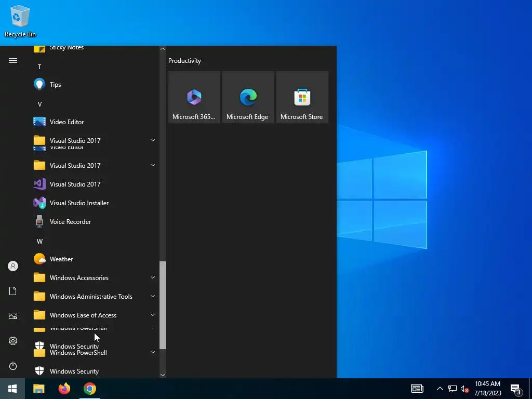Image resolution: width=532 pixels, height=399 pixels.
Task: Click the letter V section header
Action: point(39,104)
